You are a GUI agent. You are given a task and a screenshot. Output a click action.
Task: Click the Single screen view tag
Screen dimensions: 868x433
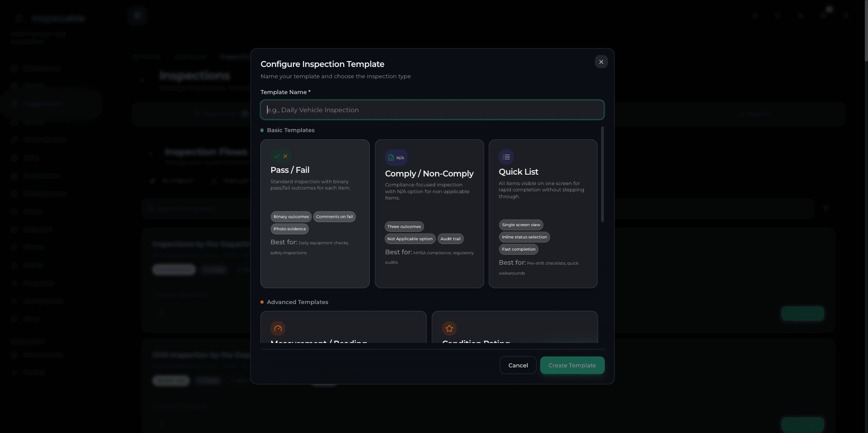coord(521,225)
